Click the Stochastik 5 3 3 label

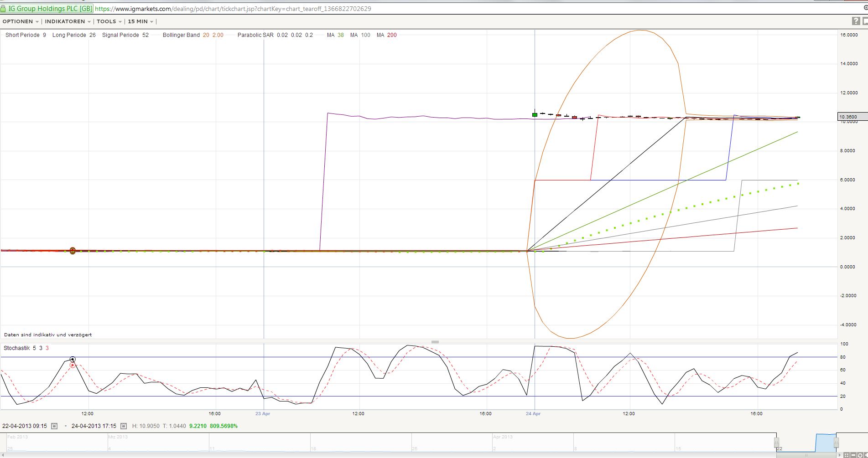coord(26,348)
